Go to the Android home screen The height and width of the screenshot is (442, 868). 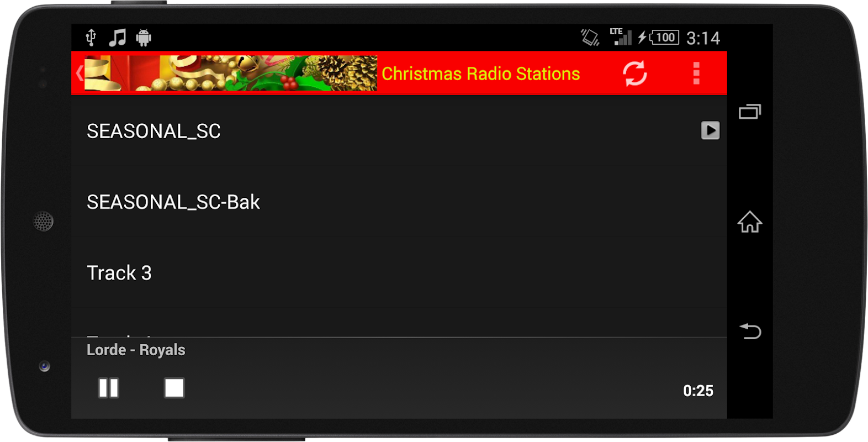[750, 222]
